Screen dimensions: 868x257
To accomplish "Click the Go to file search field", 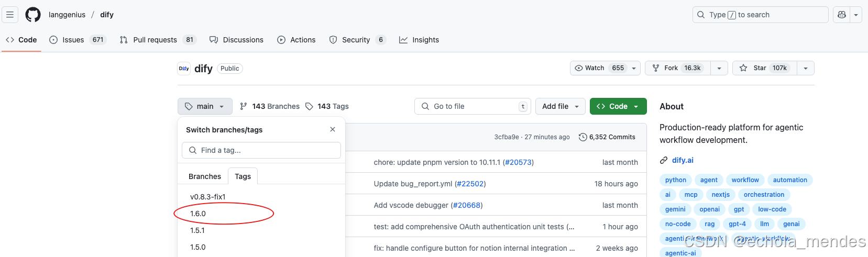I will click(x=473, y=106).
